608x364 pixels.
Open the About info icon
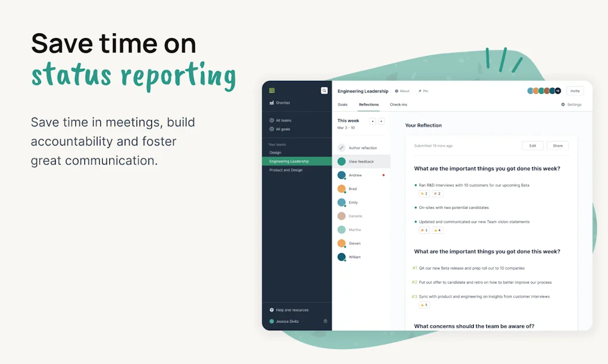[x=397, y=91]
